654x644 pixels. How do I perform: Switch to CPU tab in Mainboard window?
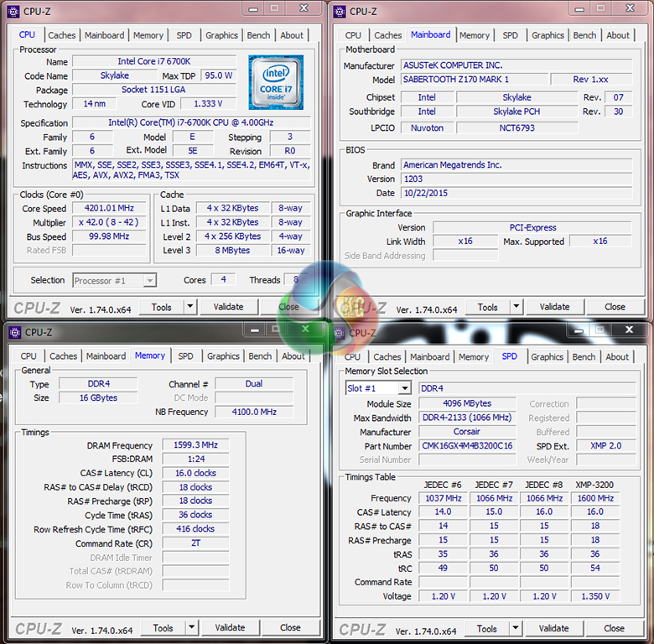point(353,35)
